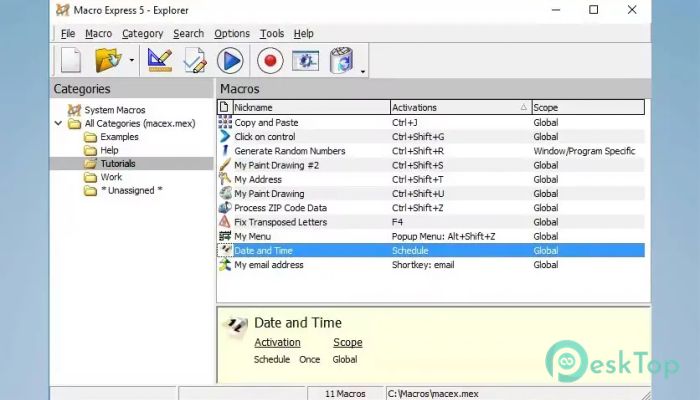
Task: Click the Process ZIP Code Data icon
Action: tap(225, 207)
